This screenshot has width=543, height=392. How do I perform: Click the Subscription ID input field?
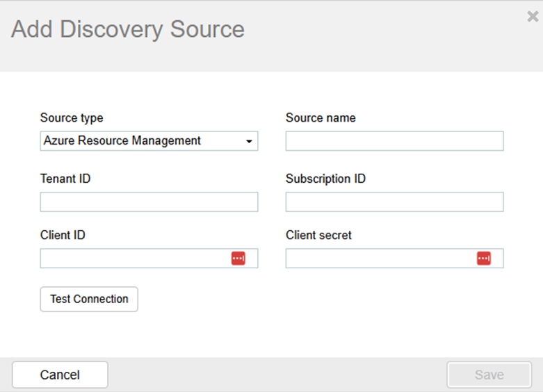(x=394, y=202)
